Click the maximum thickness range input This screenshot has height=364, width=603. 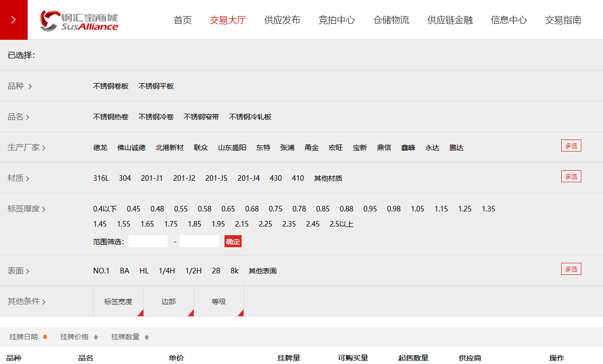point(199,242)
